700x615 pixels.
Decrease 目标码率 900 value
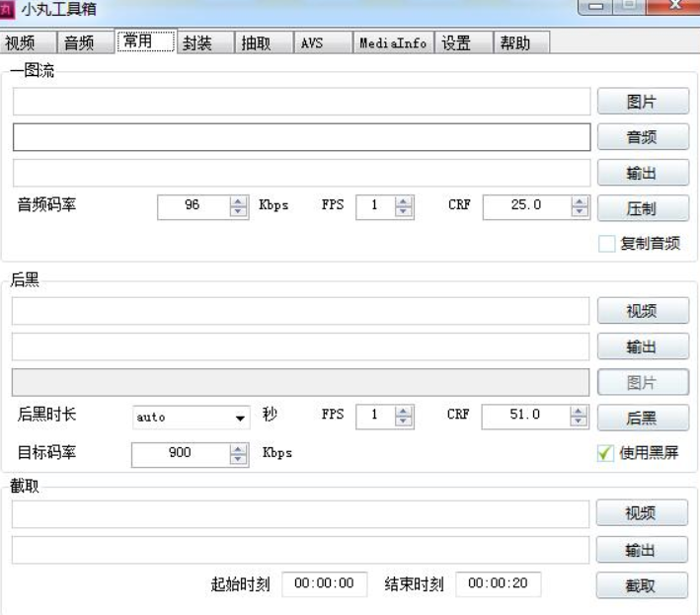(238, 460)
